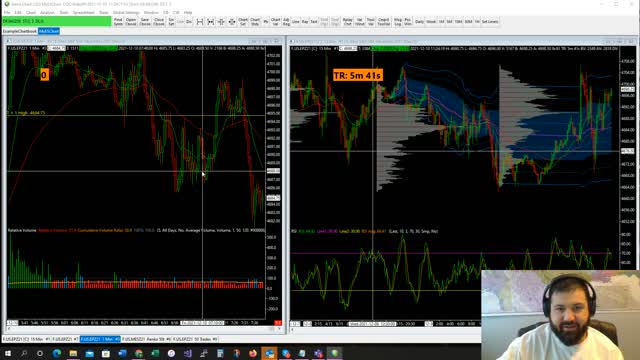The width and height of the screenshot is (640, 360).
Task: Switch chart to Weekly timeframe
Action: tap(431, 22)
